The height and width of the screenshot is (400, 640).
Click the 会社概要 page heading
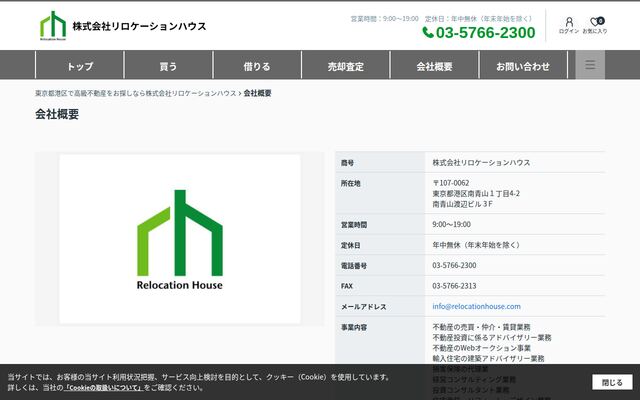click(57, 114)
